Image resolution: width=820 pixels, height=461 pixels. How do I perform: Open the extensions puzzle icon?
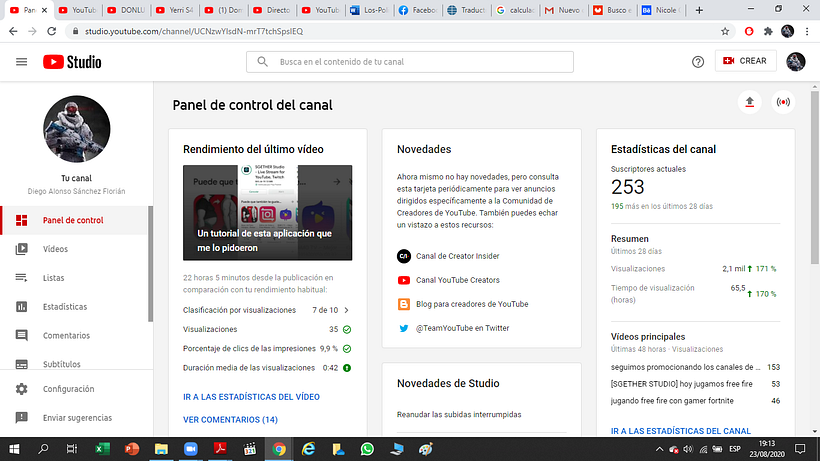pos(768,31)
